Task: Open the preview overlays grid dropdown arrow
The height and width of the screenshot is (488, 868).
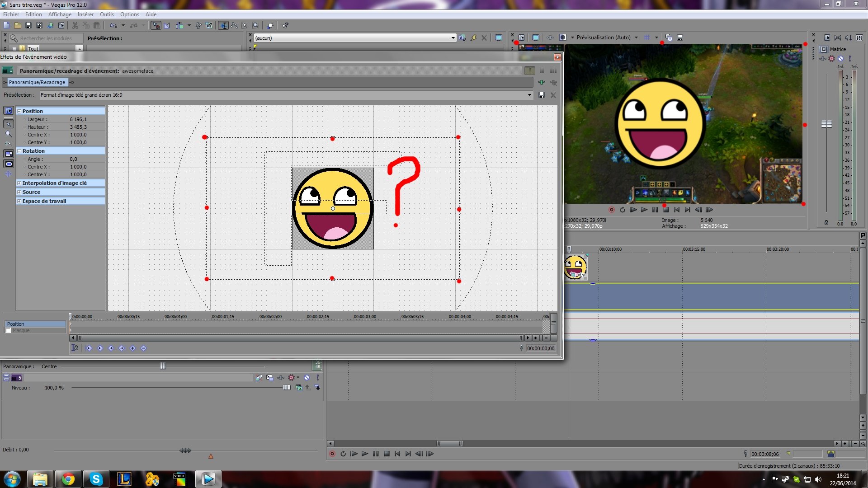Action: point(656,38)
